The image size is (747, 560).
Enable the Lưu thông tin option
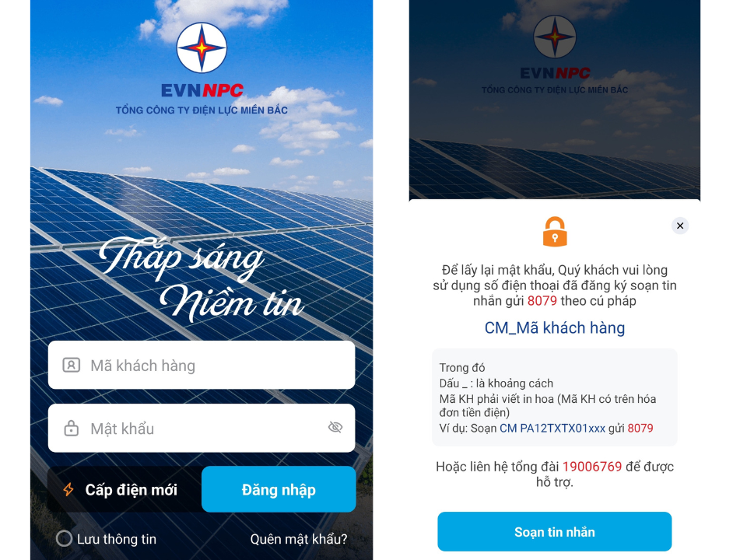[65, 538]
